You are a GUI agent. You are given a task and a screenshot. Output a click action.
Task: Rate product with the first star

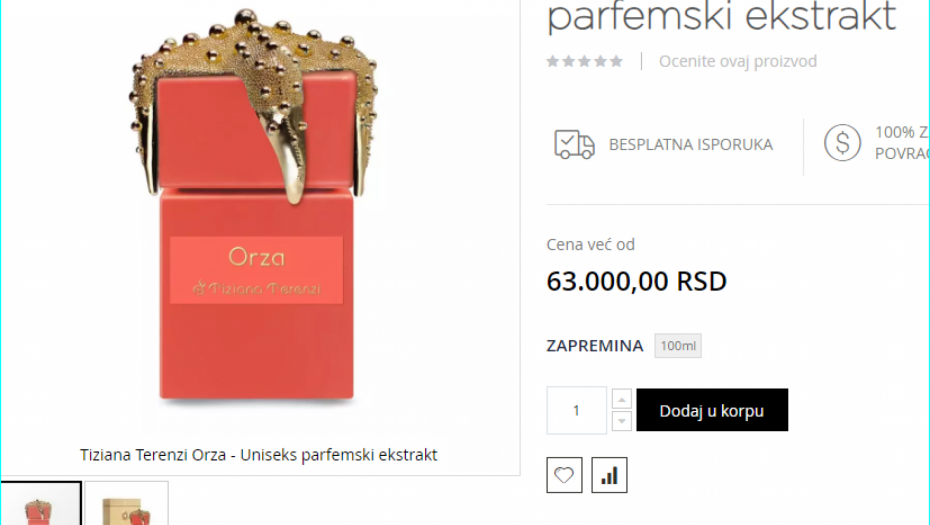[553, 61]
